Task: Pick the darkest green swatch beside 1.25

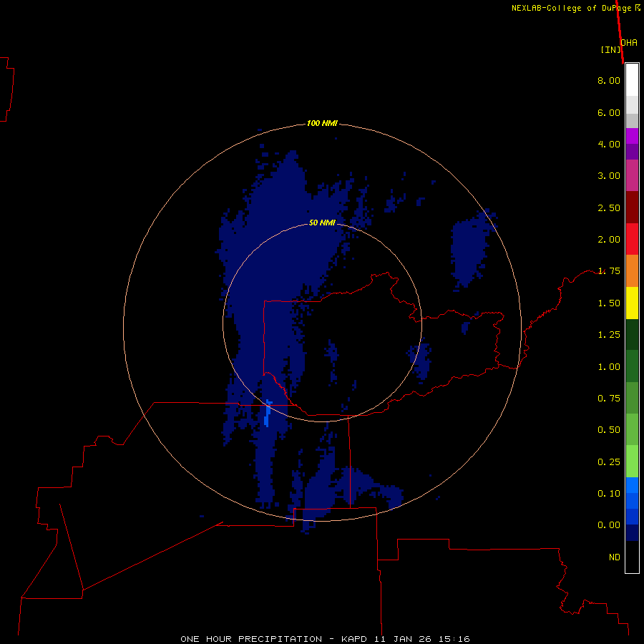Action: pyautogui.click(x=632, y=334)
